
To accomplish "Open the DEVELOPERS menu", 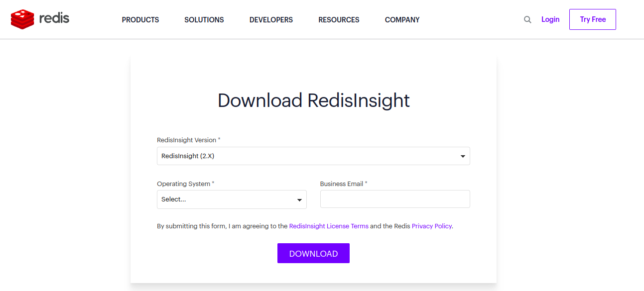I will point(271,19).
